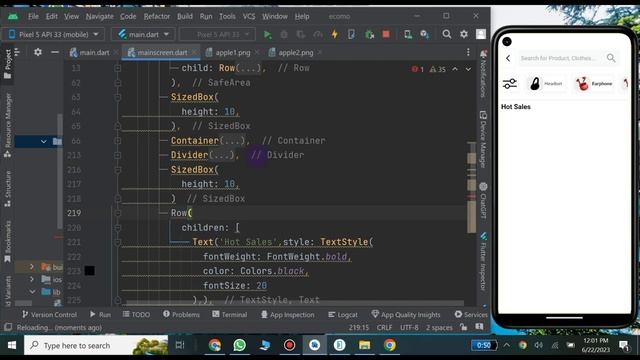Open Resource Manager side panel

tap(7, 124)
